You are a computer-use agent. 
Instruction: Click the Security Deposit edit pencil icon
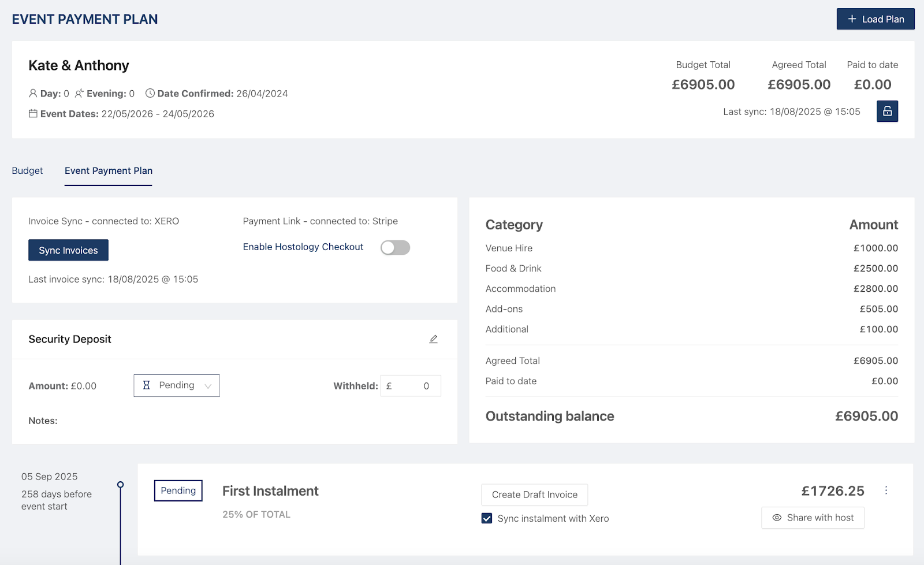(x=433, y=339)
